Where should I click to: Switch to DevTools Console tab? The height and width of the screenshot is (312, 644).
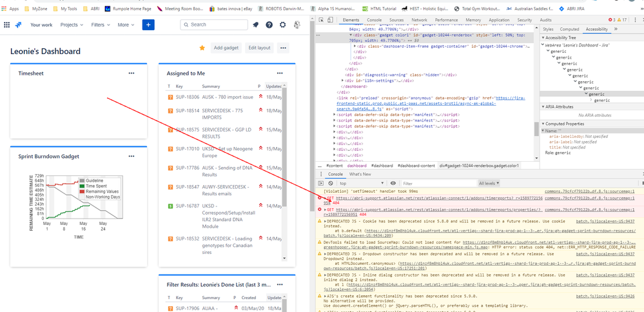374,20
